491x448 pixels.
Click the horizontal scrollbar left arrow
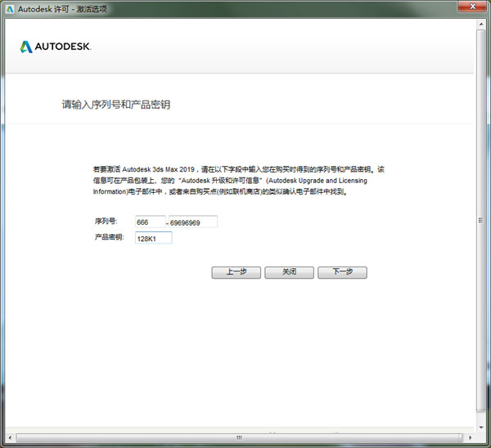click(10, 437)
